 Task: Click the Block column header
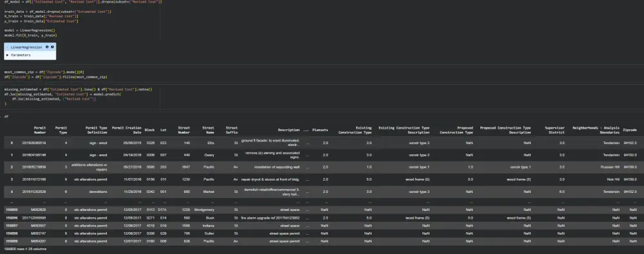pyautogui.click(x=149, y=130)
